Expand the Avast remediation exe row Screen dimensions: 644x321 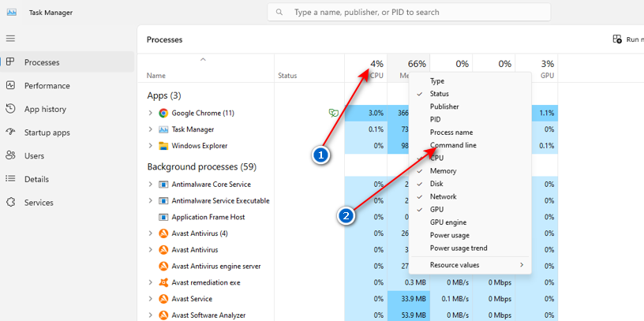pos(150,282)
